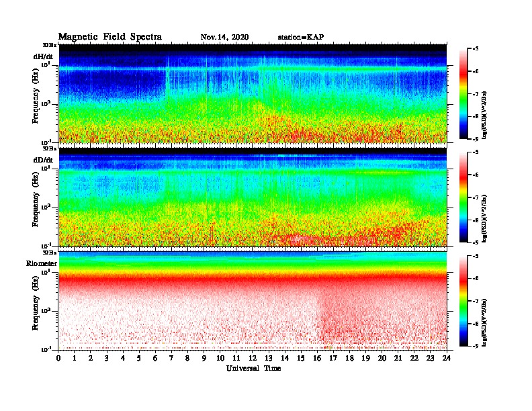Screen dimensions: 532x411
Task: Click hour "0" on the time axis
Action: (x=58, y=358)
